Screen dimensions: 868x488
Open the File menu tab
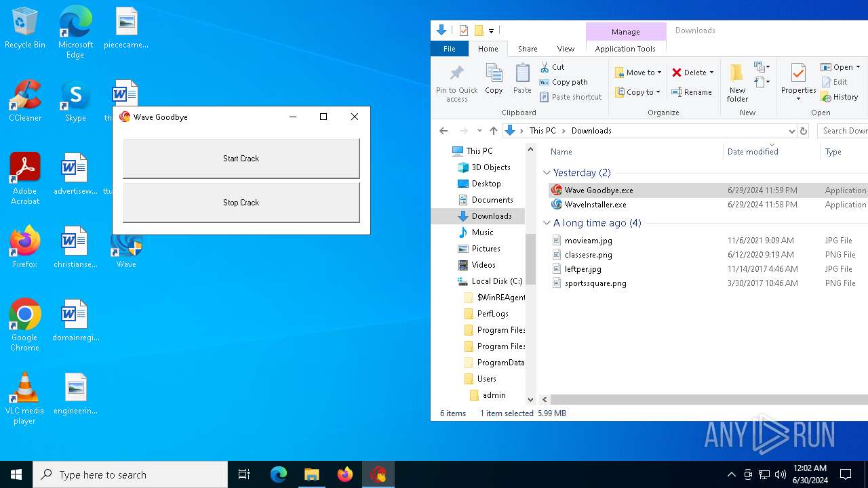click(x=450, y=49)
